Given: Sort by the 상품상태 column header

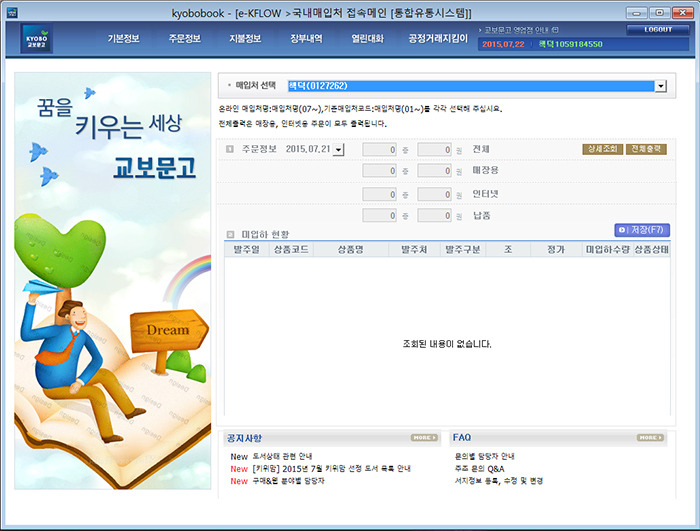Looking at the screenshot, I should [x=651, y=250].
